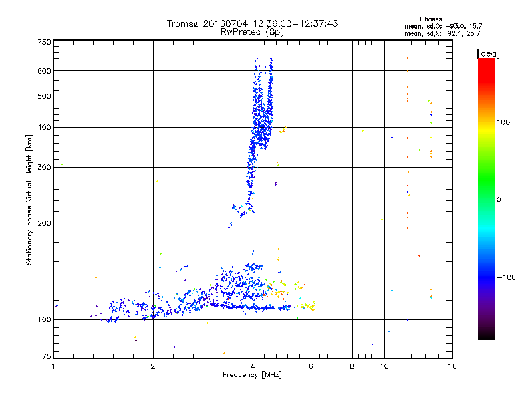Click the x-axis tick label '1'
Screen dimensions: 532x399
pos(53,366)
